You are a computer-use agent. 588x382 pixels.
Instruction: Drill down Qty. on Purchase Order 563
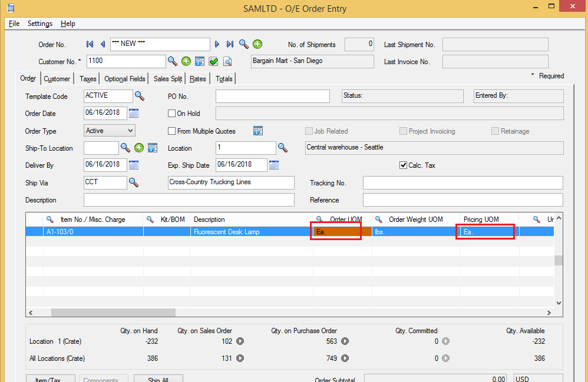coord(345,341)
